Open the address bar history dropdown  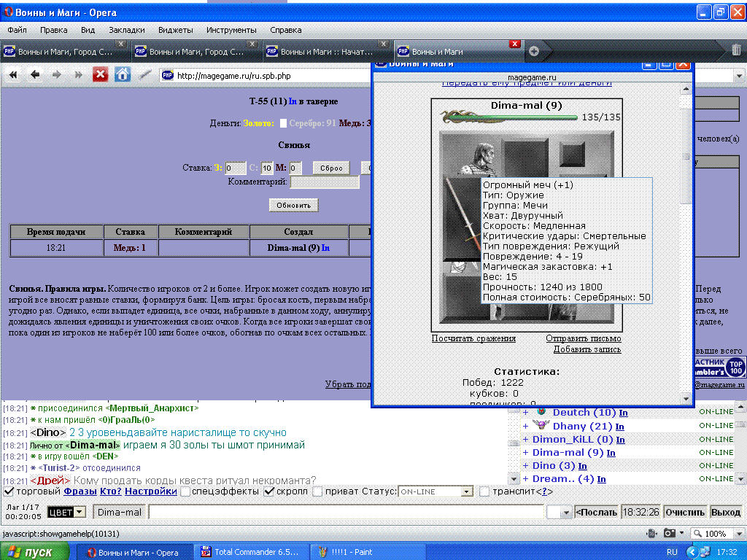[739, 76]
